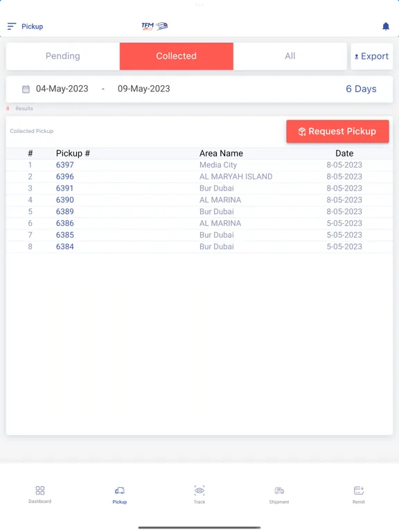
Task: Pick start date 04-May-2023
Action: 62,89
